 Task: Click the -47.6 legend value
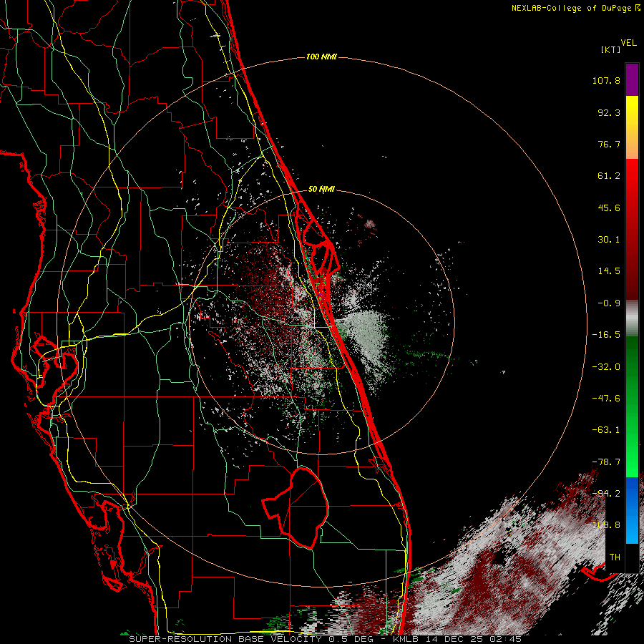(606, 399)
